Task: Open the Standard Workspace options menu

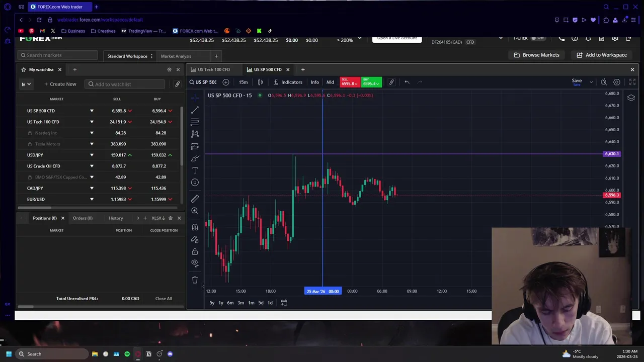Action: [151, 56]
